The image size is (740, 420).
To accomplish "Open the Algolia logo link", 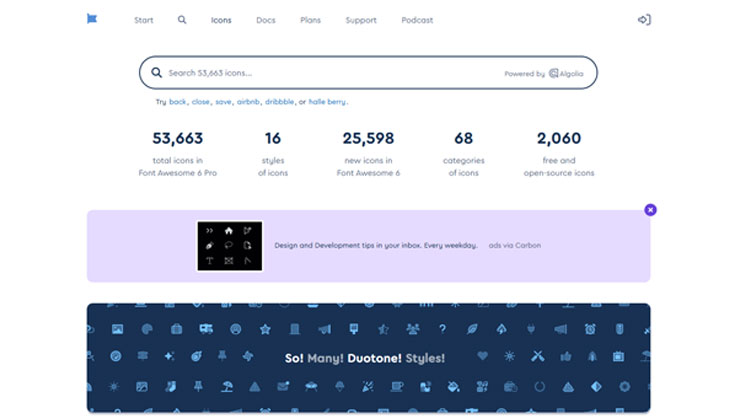I will 567,74.
